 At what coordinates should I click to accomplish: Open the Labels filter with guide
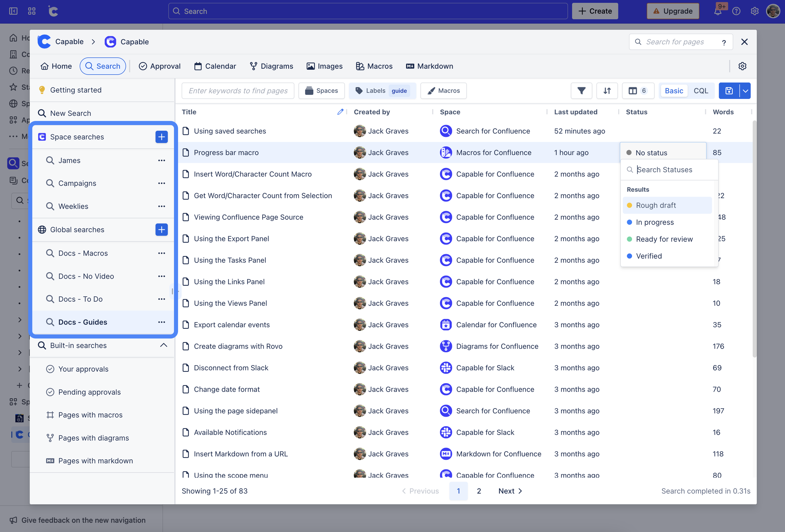(x=382, y=90)
